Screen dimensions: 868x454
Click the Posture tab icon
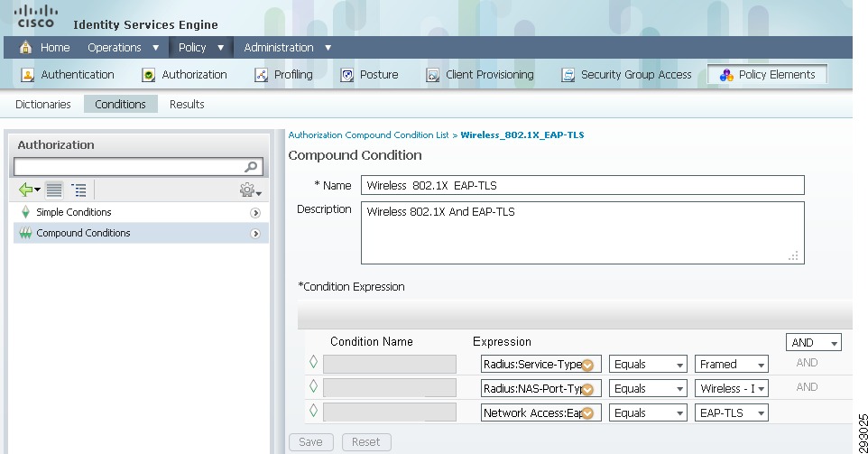click(346, 75)
